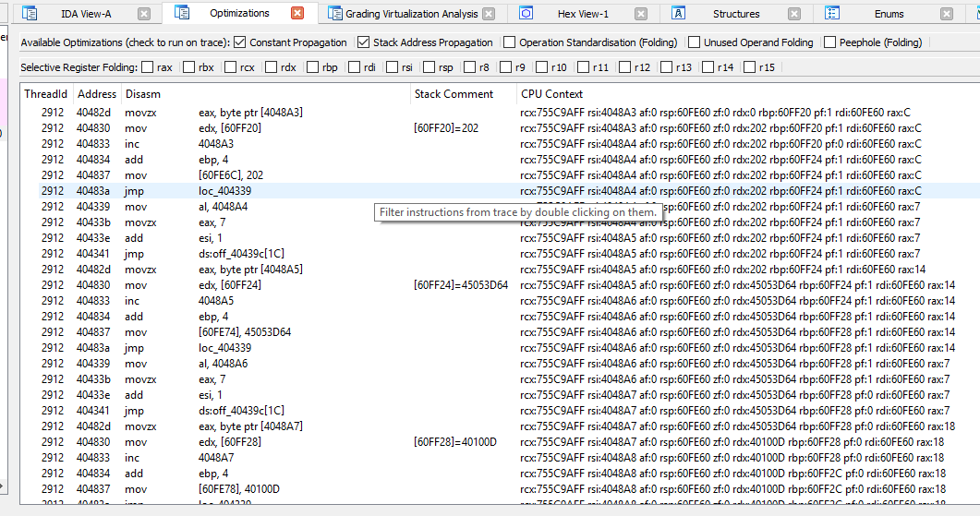Click the IDA View-A tab icon

tap(30, 13)
